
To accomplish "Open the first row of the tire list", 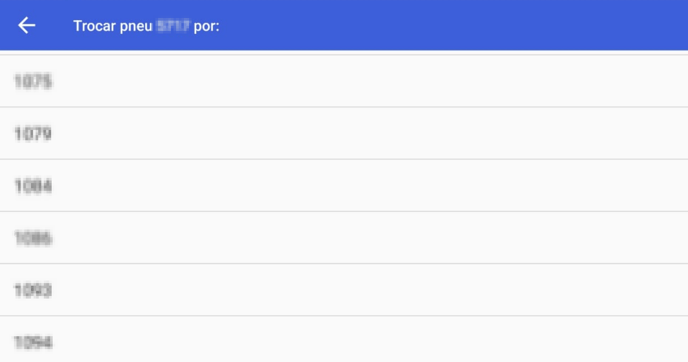I will [344, 81].
